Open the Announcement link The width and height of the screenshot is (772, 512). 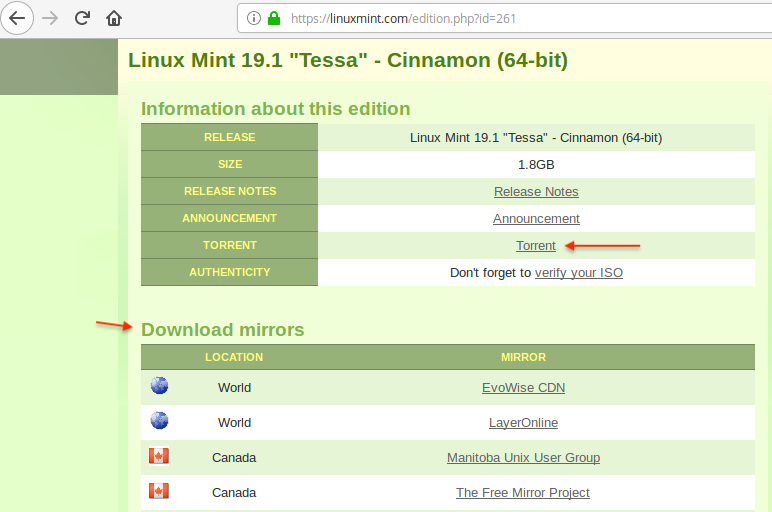536,219
